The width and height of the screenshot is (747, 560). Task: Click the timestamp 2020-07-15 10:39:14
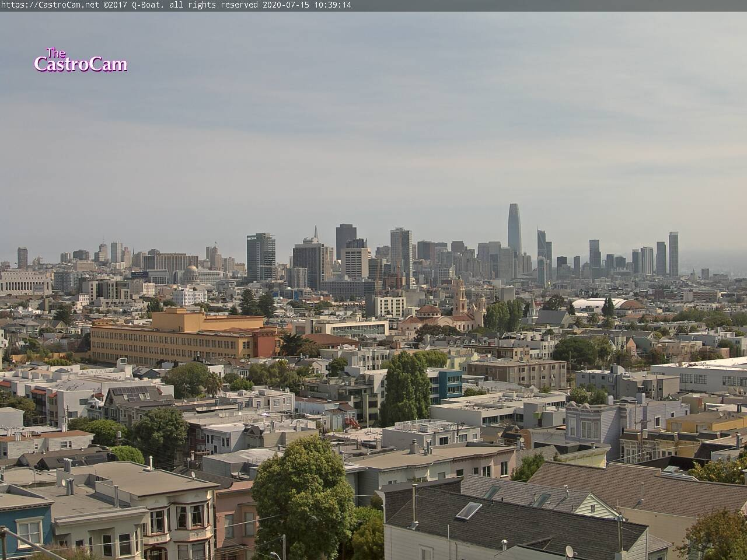point(306,5)
